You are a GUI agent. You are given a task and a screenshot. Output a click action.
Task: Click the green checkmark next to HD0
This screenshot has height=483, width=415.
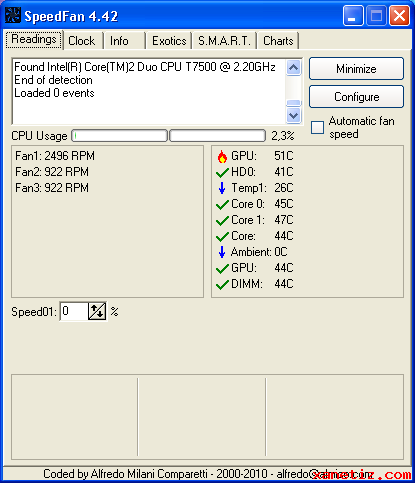point(222,172)
